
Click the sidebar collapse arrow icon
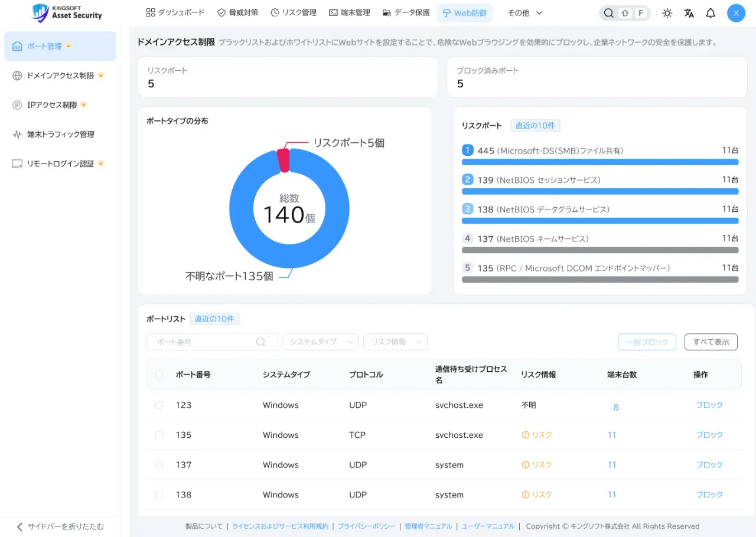pyautogui.click(x=19, y=526)
